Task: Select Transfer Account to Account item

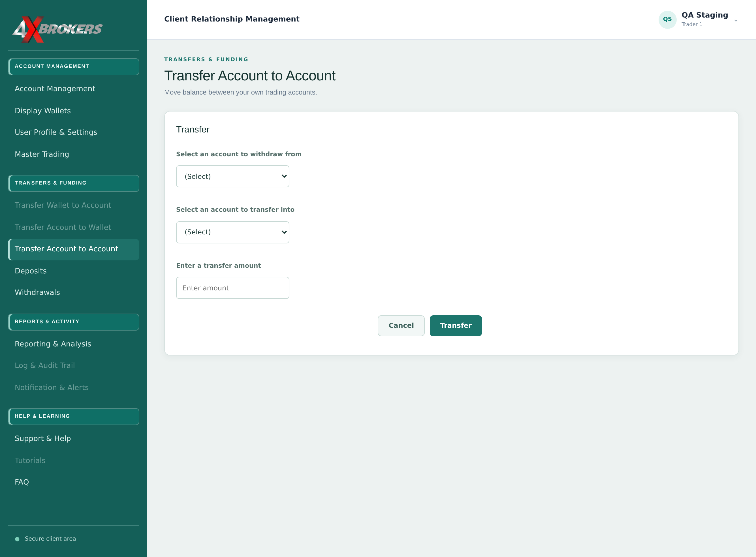Action: click(74, 250)
